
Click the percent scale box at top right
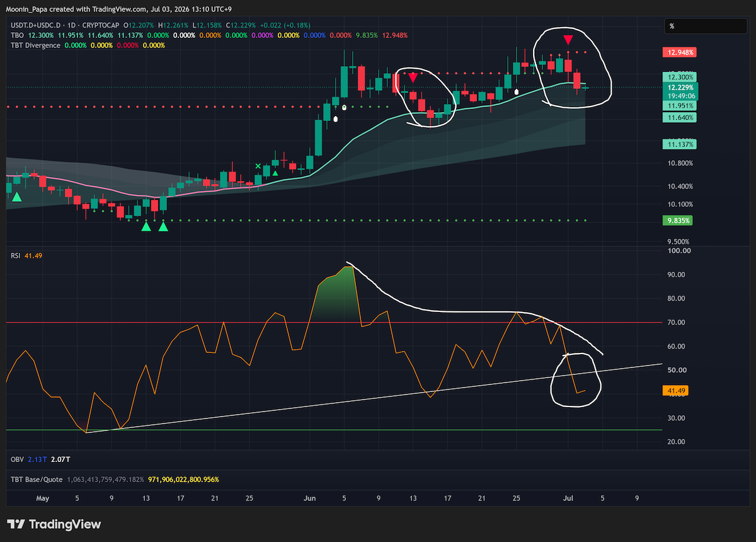(706, 26)
